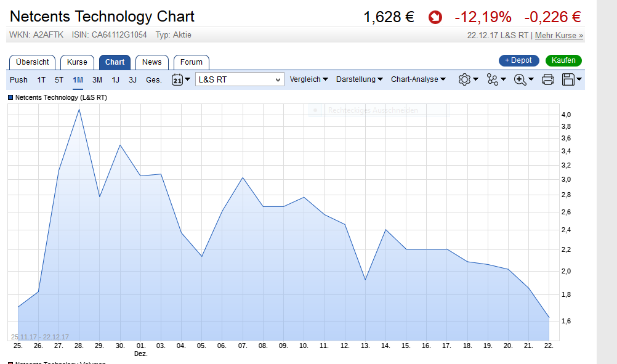This screenshot has width=617, height=364.
Task: Save the chart with the floppy disk icon
Action: click(568, 79)
